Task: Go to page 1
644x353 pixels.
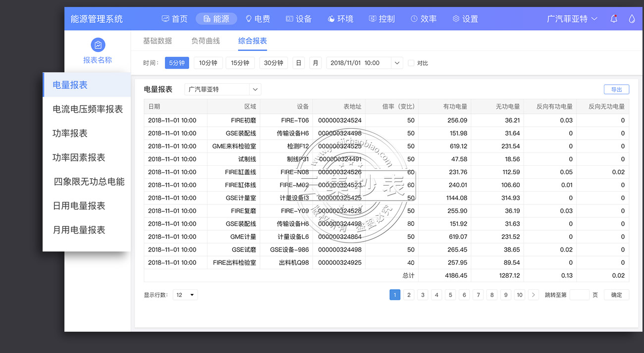Action: coord(395,295)
